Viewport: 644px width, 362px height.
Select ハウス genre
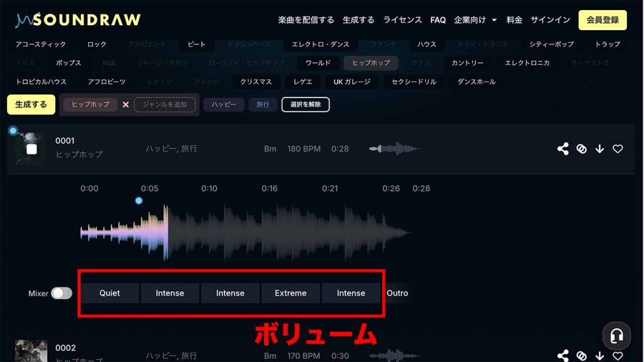[x=426, y=45]
